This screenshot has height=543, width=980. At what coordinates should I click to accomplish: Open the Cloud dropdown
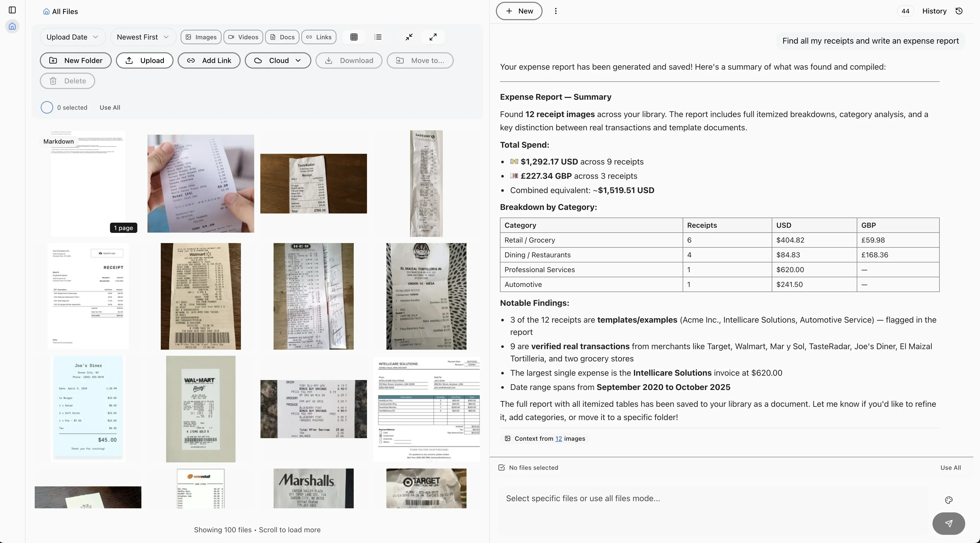(278, 60)
